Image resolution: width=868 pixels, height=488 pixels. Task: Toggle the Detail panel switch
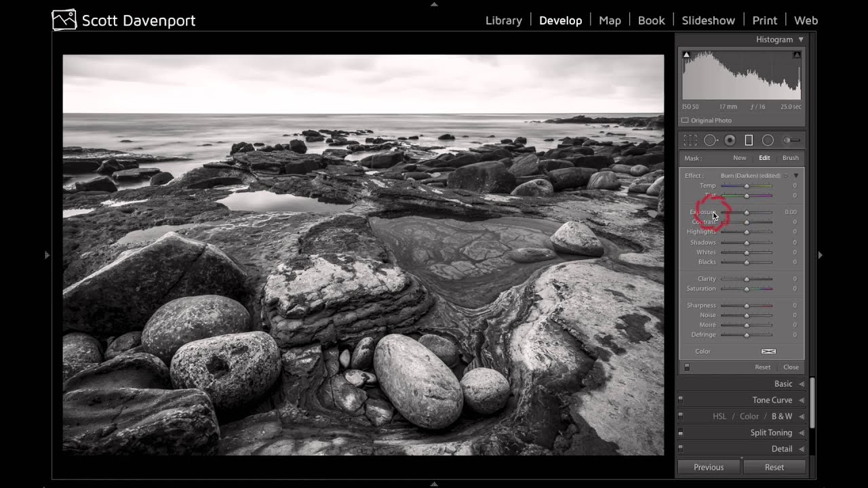680,449
